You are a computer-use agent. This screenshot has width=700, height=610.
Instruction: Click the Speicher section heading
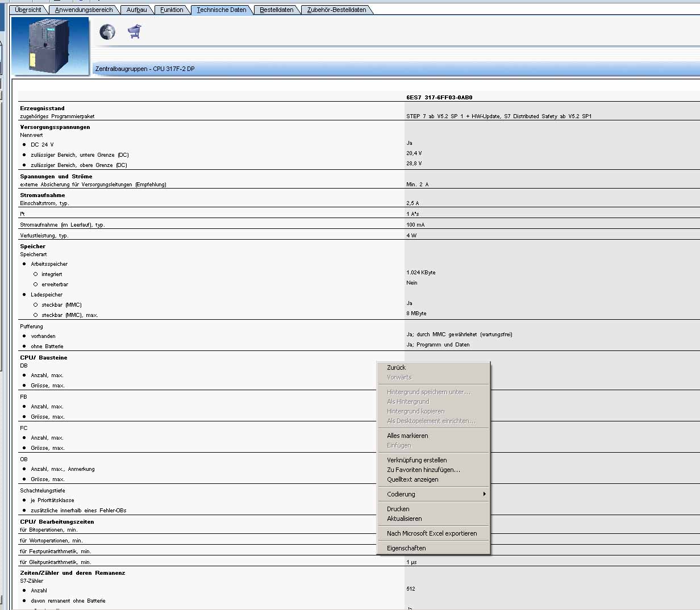tap(33, 246)
